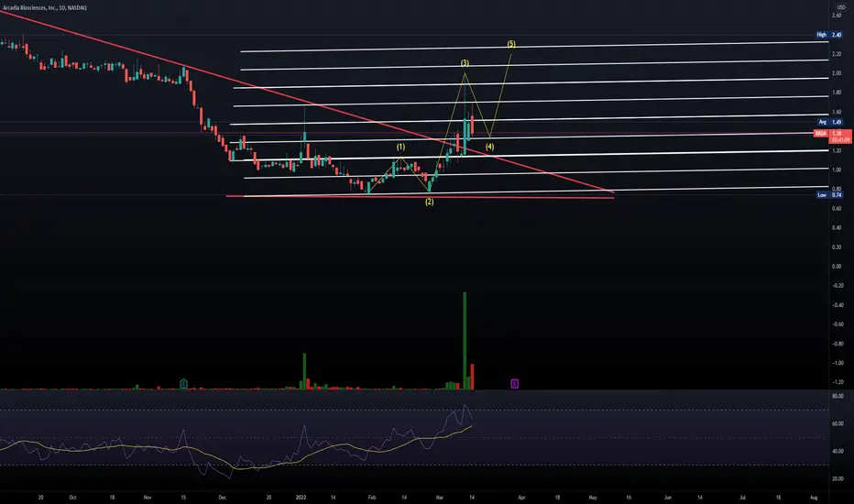854x504 pixels.
Task: Open the Arcadia Biosciences symbol title
Action: [x=45, y=7]
